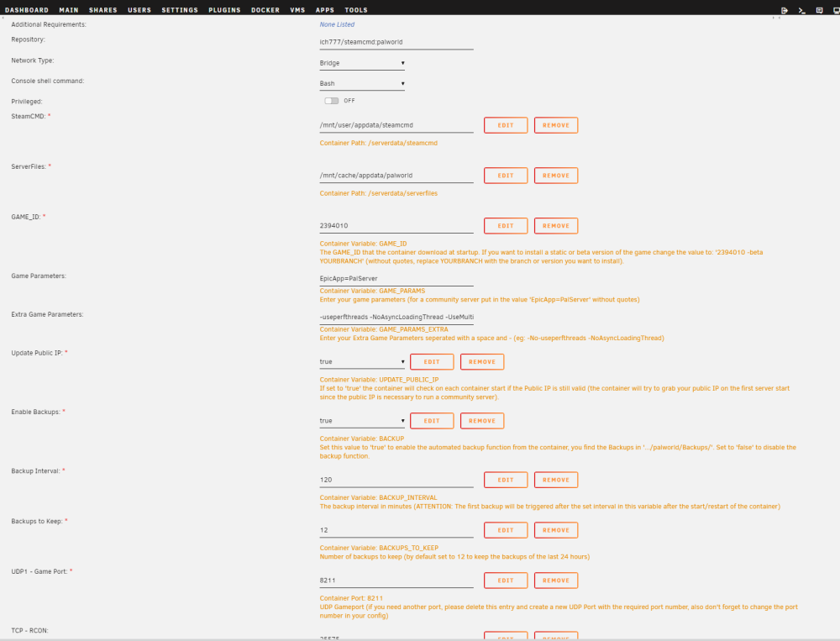The width and height of the screenshot is (840, 641).
Task: Edit the Enable Backups variable
Action: point(432,421)
